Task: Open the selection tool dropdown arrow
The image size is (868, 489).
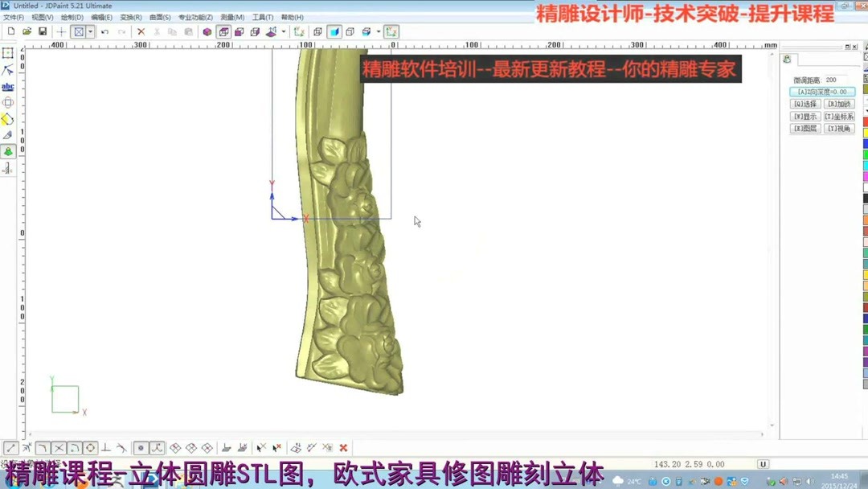Action: click(x=90, y=31)
